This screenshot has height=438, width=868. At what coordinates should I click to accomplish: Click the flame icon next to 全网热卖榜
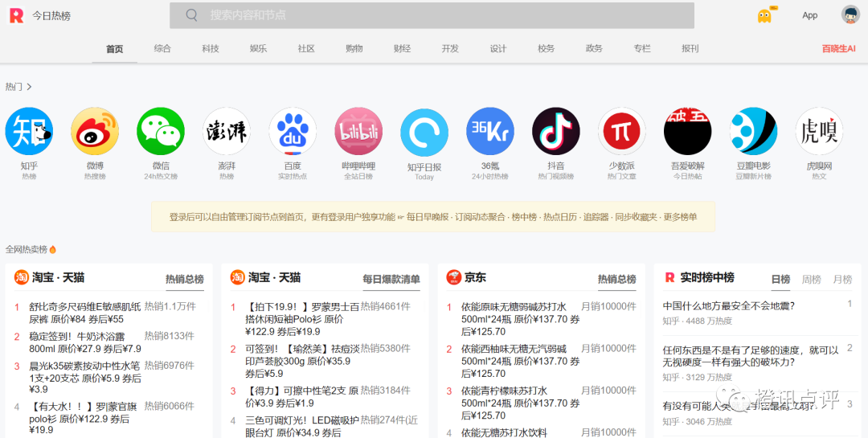[52, 250]
